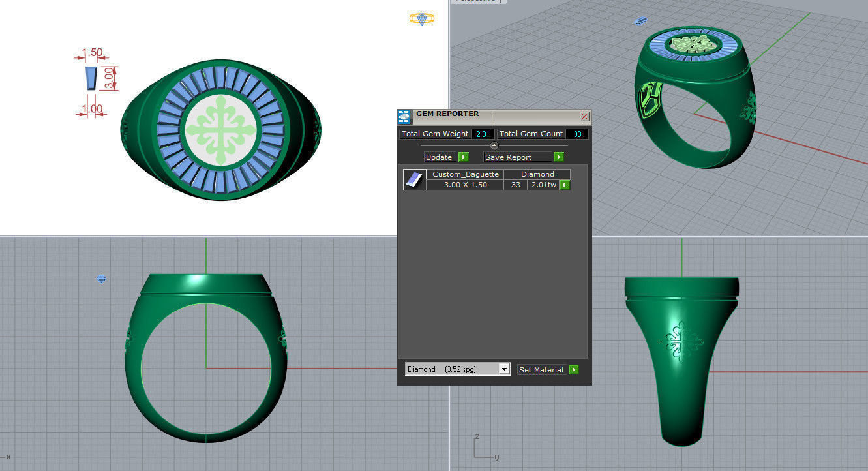Click the Update button label
Screen dimensions: 868x471
439,157
